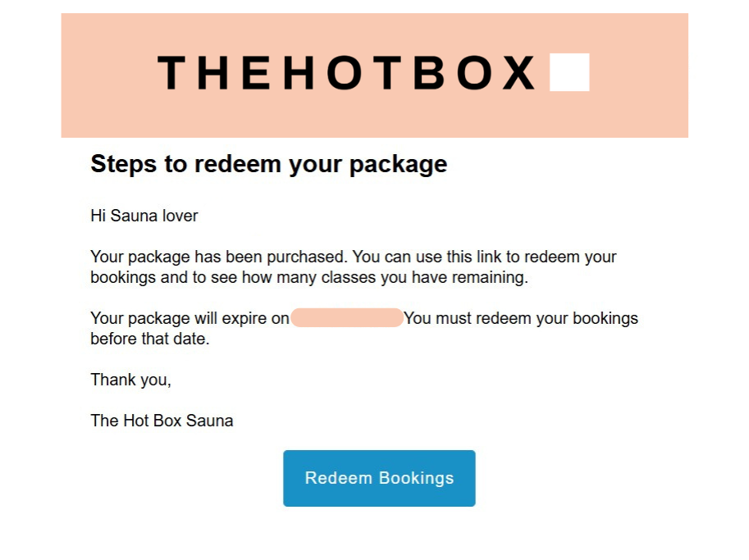Select the 'Steps to redeem your package' heading
749x560 pixels.
(268, 164)
